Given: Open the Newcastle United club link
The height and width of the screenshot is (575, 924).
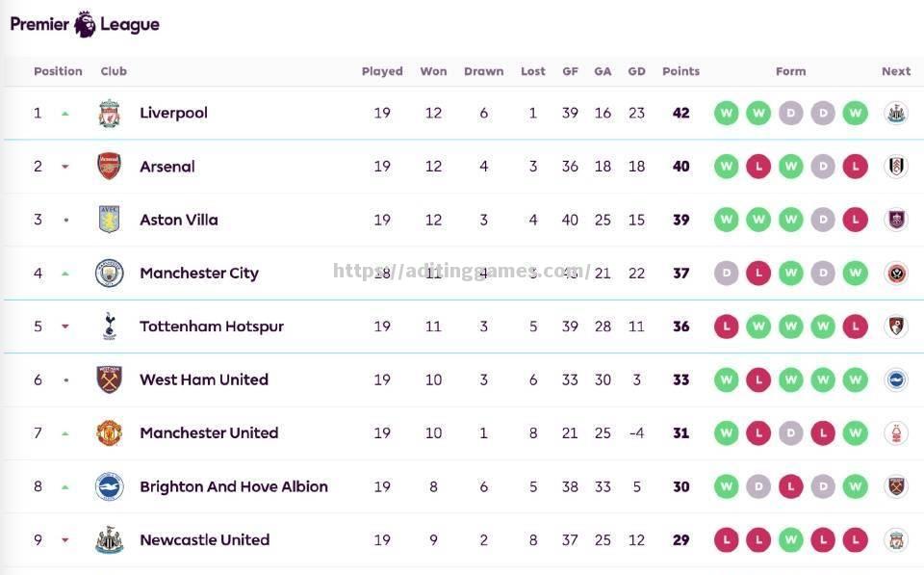Looking at the screenshot, I should pos(204,540).
